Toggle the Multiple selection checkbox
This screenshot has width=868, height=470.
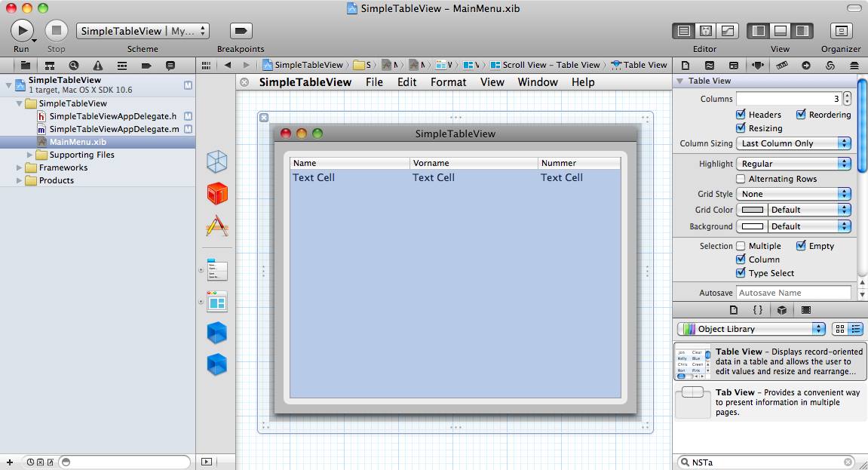[x=741, y=246]
